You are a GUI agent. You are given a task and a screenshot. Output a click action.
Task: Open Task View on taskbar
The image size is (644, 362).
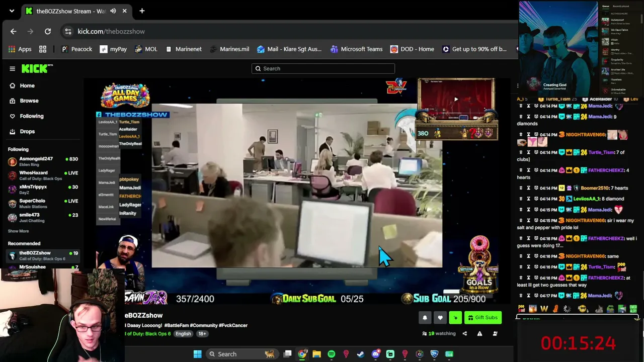click(x=287, y=354)
